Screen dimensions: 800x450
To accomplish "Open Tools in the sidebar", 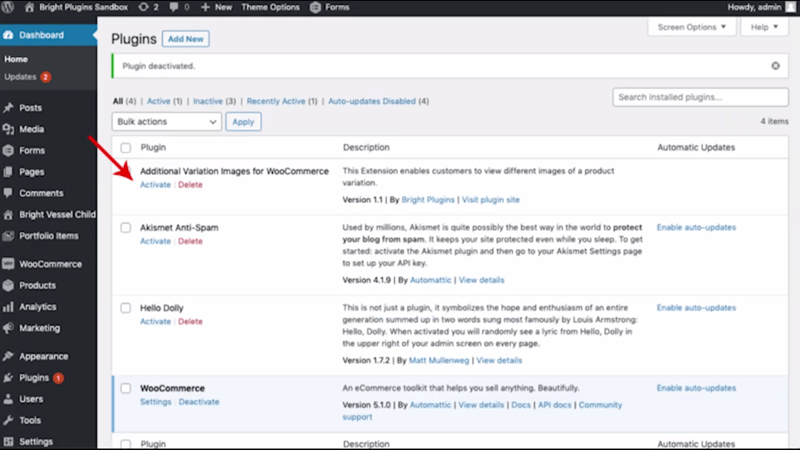I will [30, 421].
